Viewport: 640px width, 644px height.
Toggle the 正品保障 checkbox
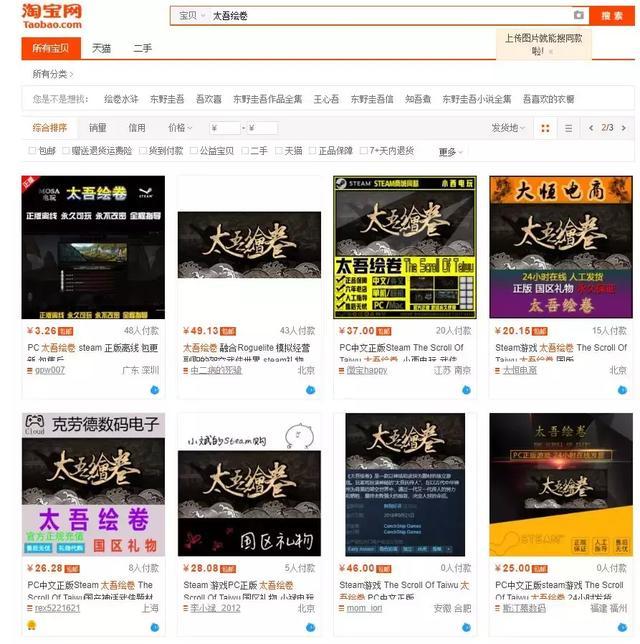coord(313,151)
